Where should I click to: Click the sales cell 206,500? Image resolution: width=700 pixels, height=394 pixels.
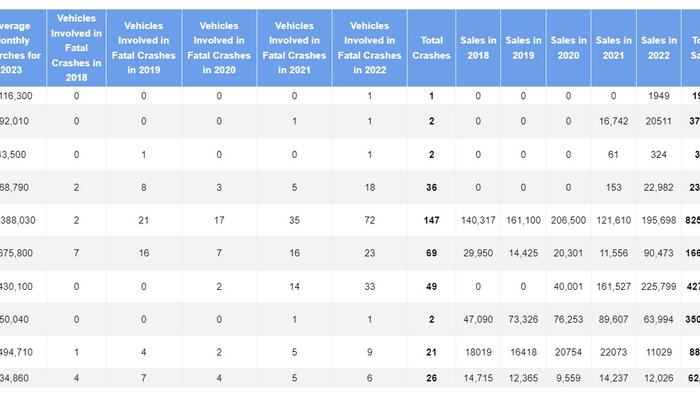pyautogui.click(x=568, y=220)
